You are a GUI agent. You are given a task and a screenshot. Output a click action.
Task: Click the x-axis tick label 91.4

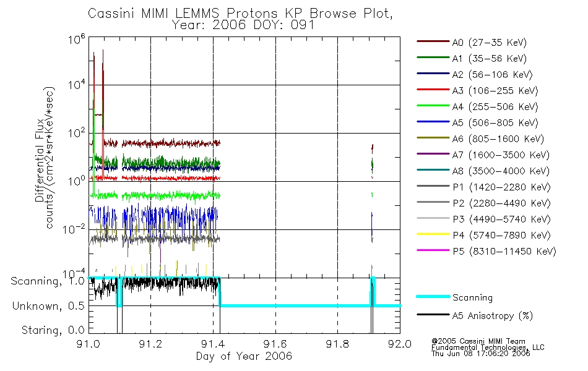[x=213, y=344]
